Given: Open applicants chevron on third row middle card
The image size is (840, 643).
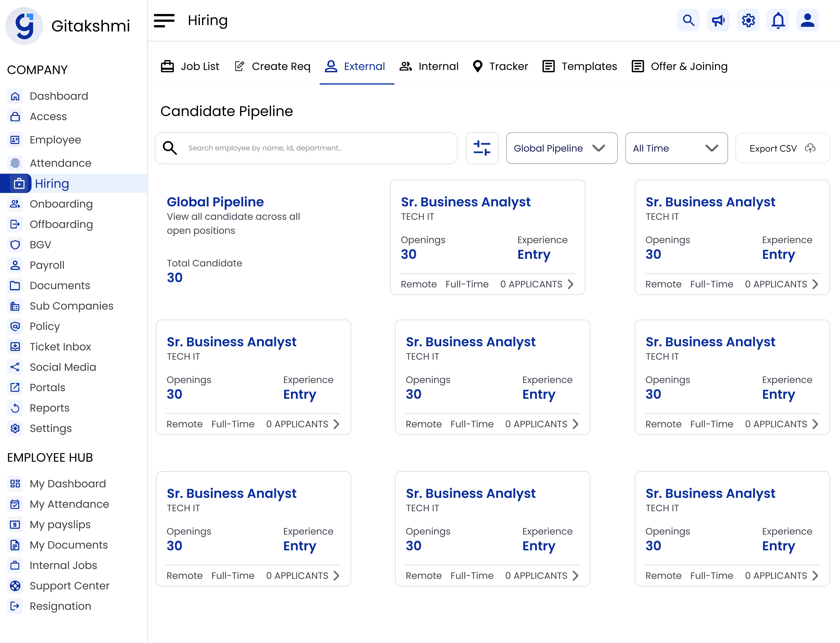Looking at the screenshot, I should (x=575, y=576).
